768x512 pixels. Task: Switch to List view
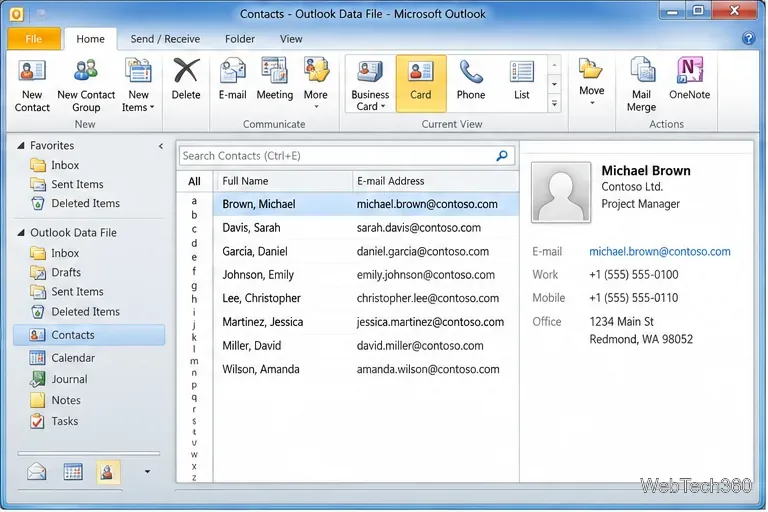click(x=522, y=80)
